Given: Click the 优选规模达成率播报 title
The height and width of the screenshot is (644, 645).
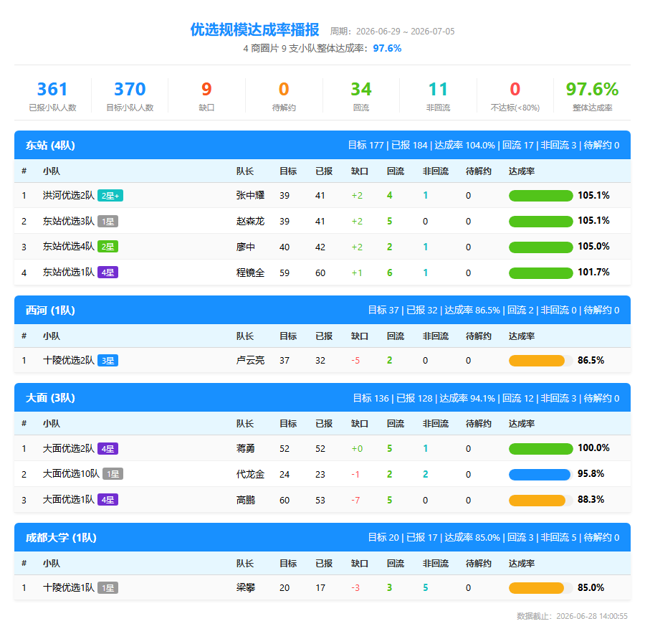Looking at the screenshot, I should [x=254, y=29].
